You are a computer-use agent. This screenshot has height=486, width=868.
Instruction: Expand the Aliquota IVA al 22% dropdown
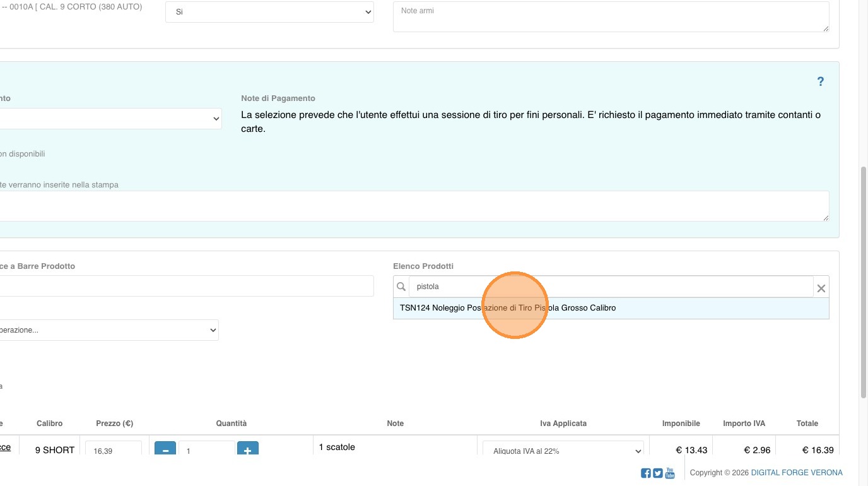563,451
